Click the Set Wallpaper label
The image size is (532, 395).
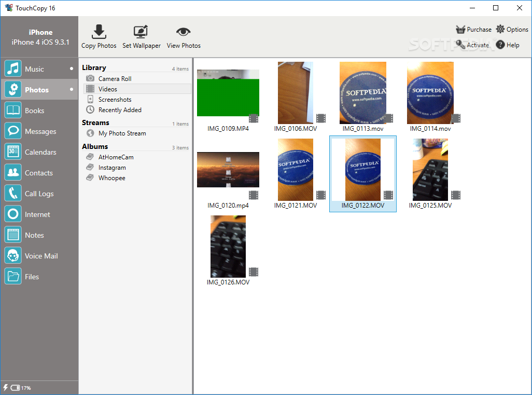tap(142, 46)
